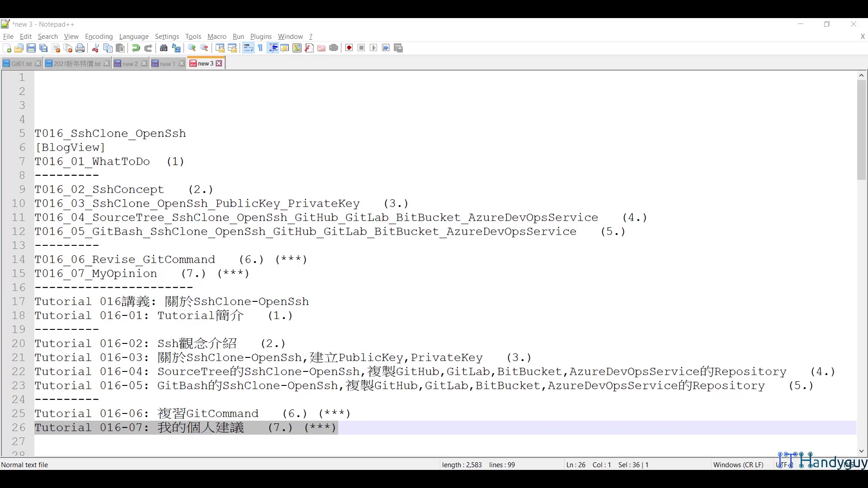Viewport: 868px width, 488px height.
Task: Open Find with the binoculars icon
Action: coord(164,48)
